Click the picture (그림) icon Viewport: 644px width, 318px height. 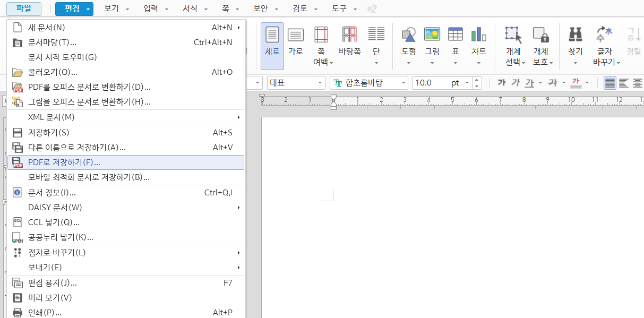(x=432, y=35)
